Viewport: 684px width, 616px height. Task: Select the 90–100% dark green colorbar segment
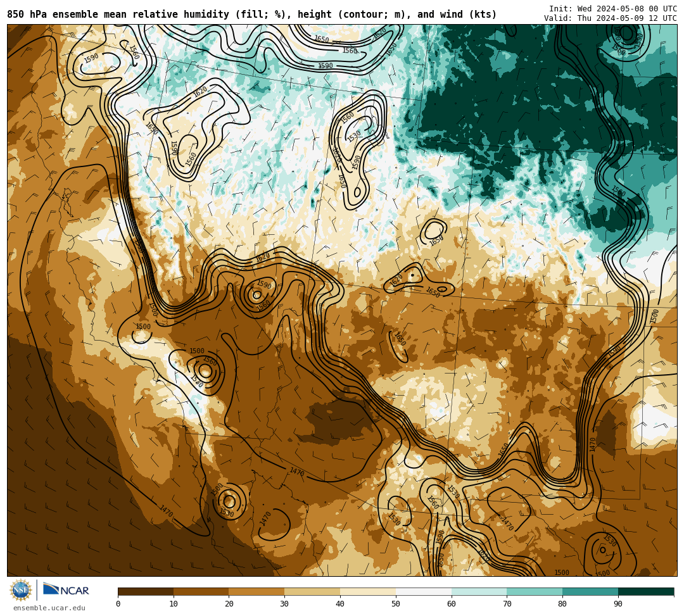click(x=646, y=591)
